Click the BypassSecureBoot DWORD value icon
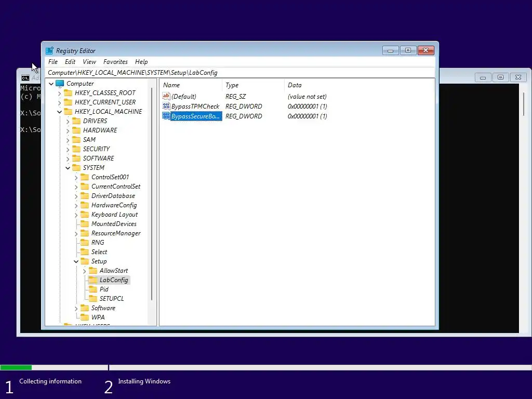This screenshot has height=399, width=532. click(x=166, y=116)
